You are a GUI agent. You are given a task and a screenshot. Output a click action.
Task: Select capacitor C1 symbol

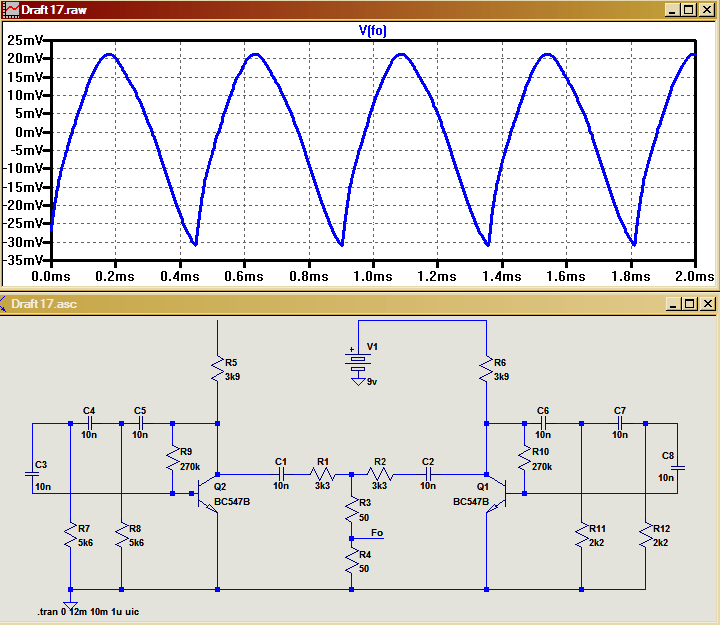coord(281,474)
